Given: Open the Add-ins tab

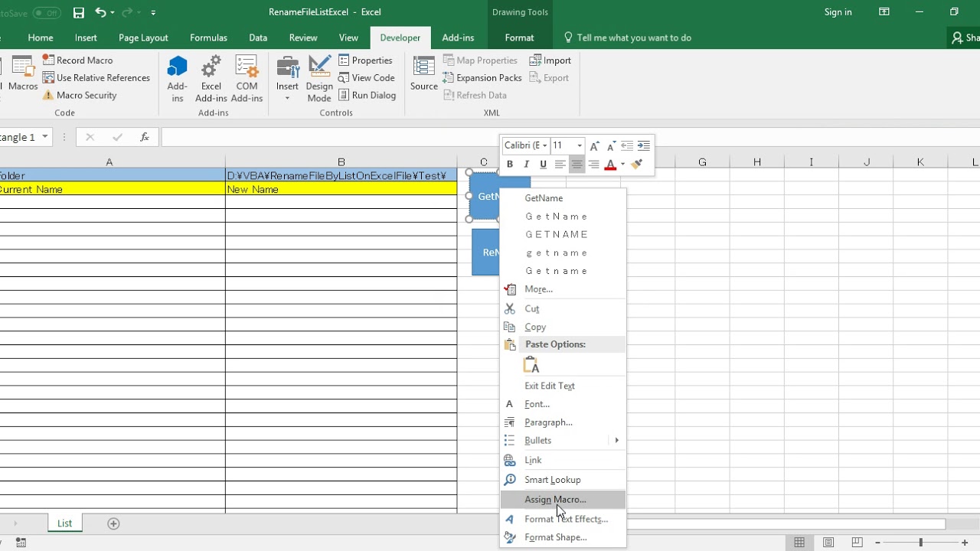Looking at the screenshot, I should click(x=458, y=37).
